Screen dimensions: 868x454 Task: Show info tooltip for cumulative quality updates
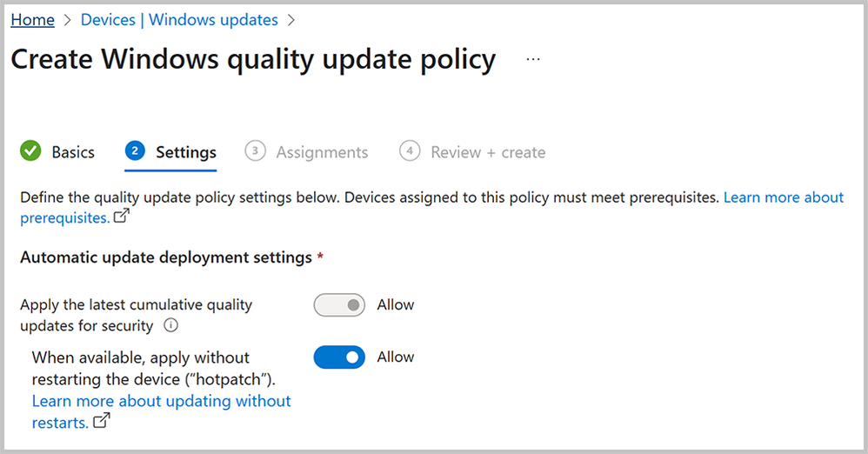click(171, 326)
